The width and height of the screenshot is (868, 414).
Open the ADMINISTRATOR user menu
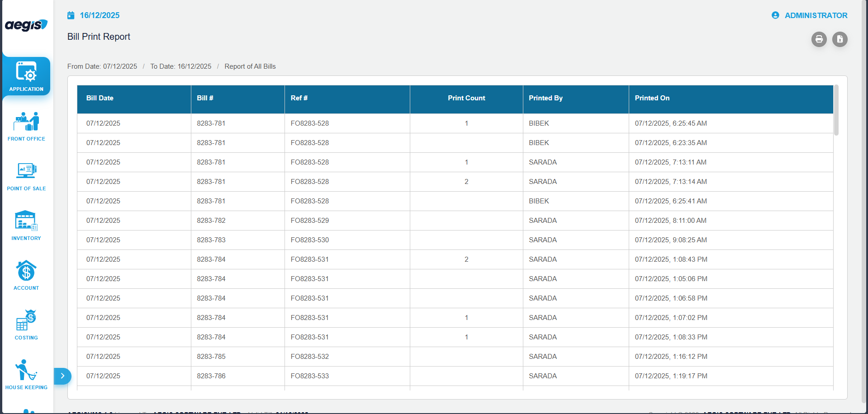click(x=810, y=15)
